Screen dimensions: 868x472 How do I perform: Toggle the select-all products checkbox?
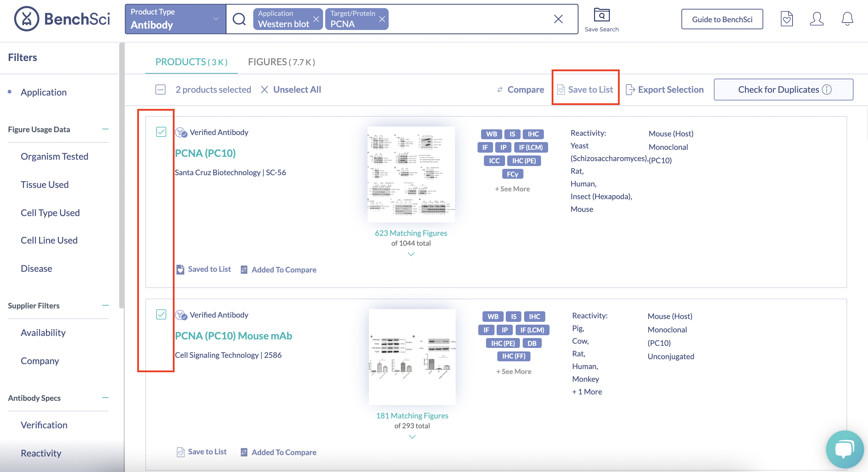160,90
